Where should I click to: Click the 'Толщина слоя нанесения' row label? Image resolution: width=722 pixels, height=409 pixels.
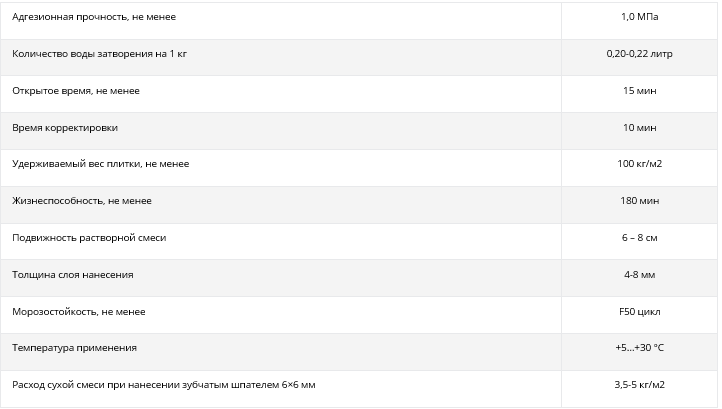(73, 274)
